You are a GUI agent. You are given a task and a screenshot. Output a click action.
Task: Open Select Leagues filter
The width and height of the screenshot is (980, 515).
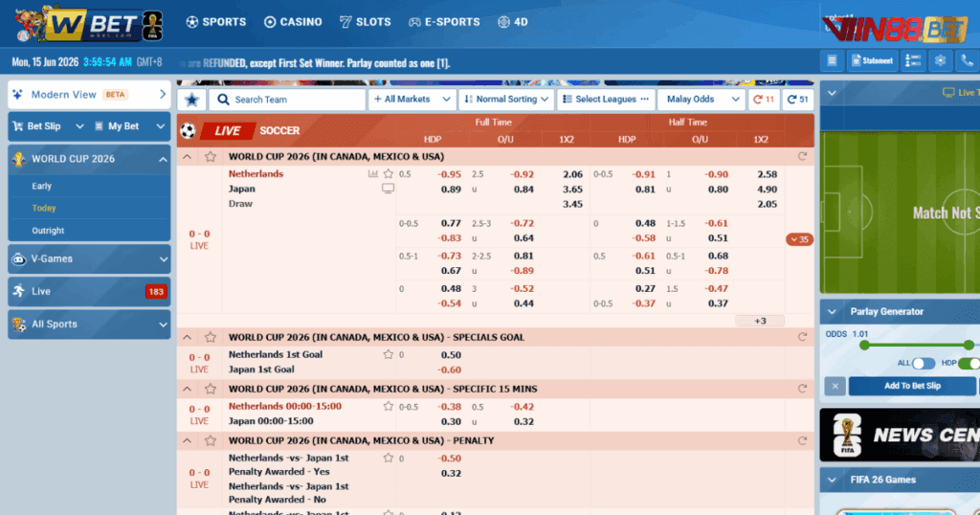click(606, 100)
